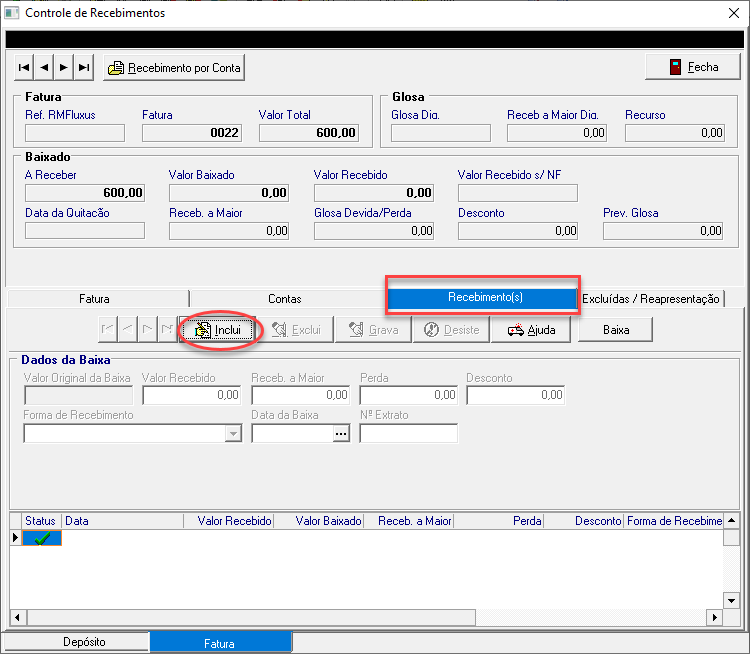This screenshot has width=750, height=654.
Task: Click the disabled Exclui button
Action: coord(296,330)
